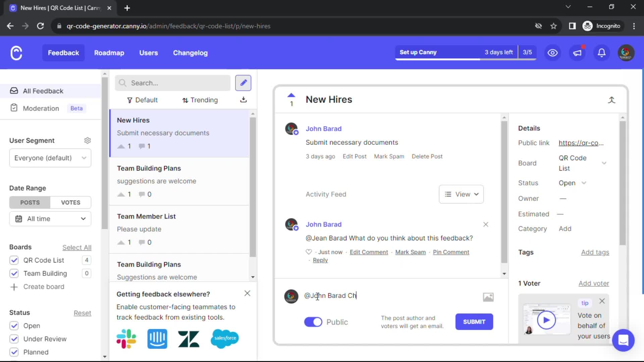Export posts using the download icon

tap(243, 100)
